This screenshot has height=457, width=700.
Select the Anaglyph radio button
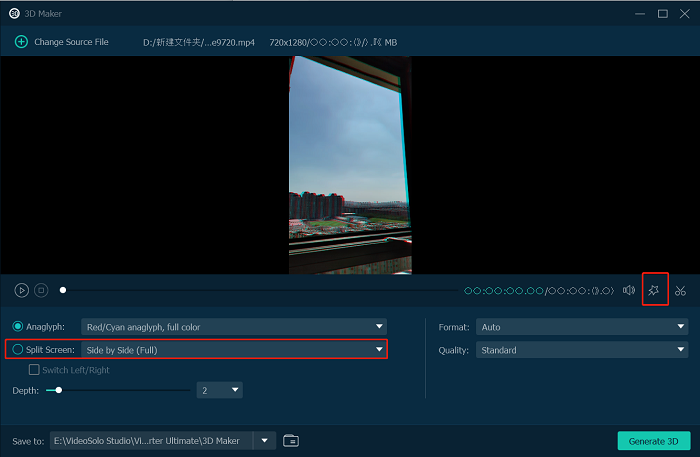(x=18, y=327)
